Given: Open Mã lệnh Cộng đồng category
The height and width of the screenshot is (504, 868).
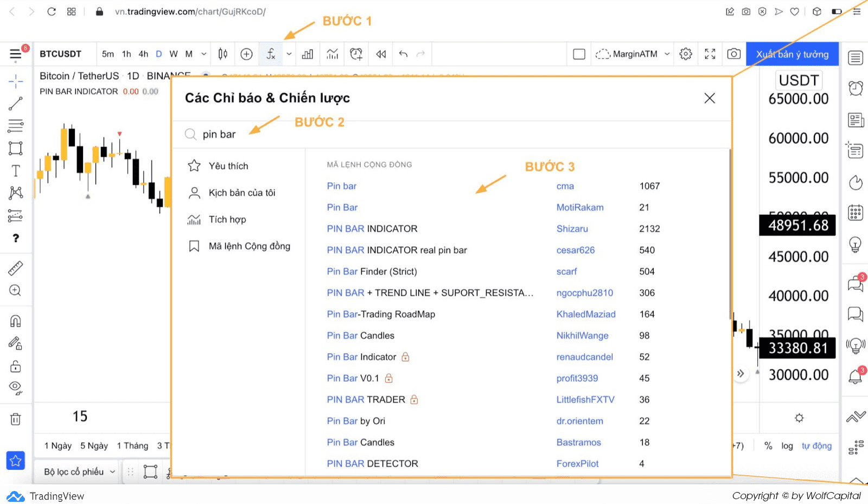Looking at the screenshot, I should click(x=239, y=246).
